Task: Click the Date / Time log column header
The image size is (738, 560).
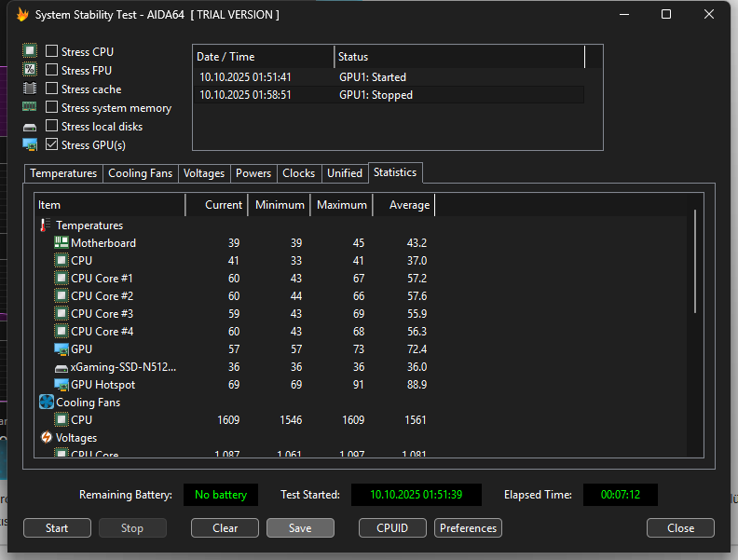Action: (x=264, y=57)
